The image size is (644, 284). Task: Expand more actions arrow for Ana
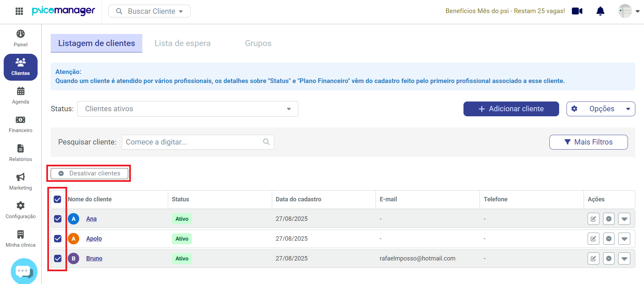coord(624,219)
